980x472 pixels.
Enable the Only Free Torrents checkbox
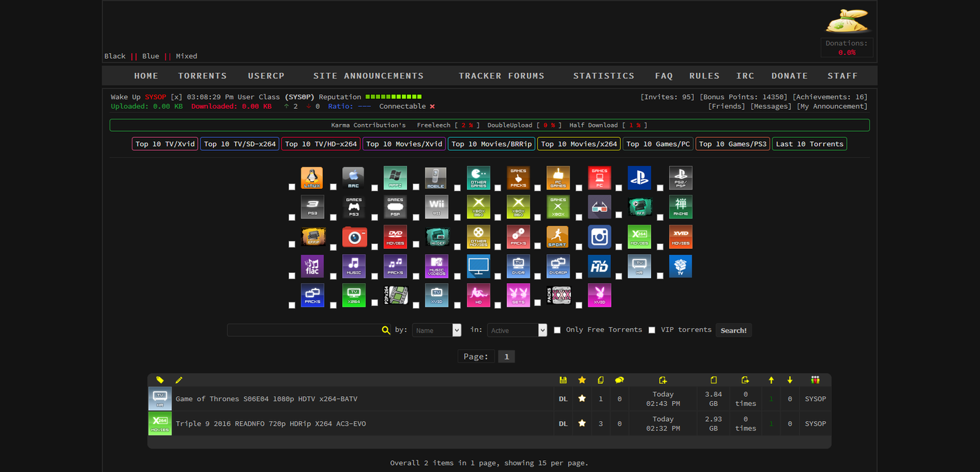557,330
